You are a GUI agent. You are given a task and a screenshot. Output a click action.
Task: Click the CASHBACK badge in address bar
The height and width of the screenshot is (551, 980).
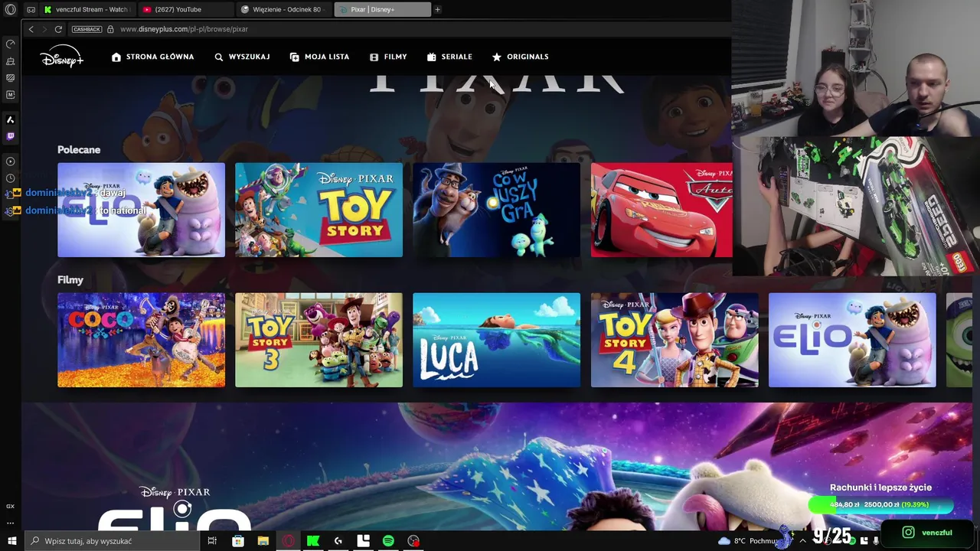click(x=87, y=29)
